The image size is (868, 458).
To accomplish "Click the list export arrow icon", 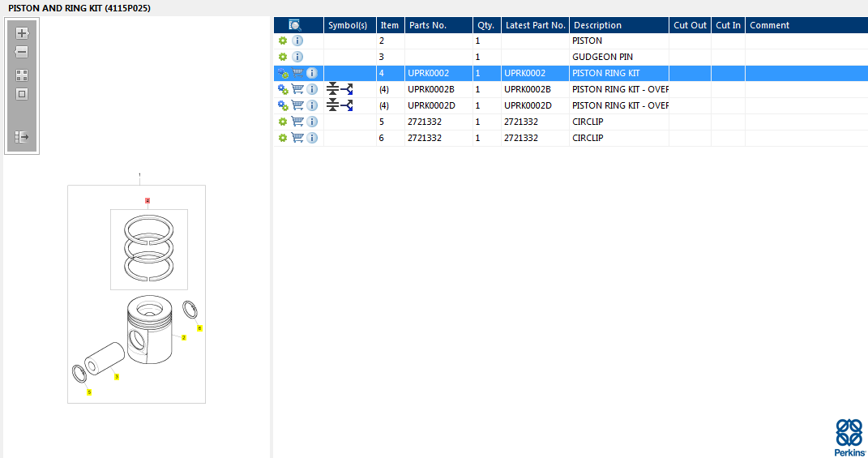I will [x=22, y=137].
